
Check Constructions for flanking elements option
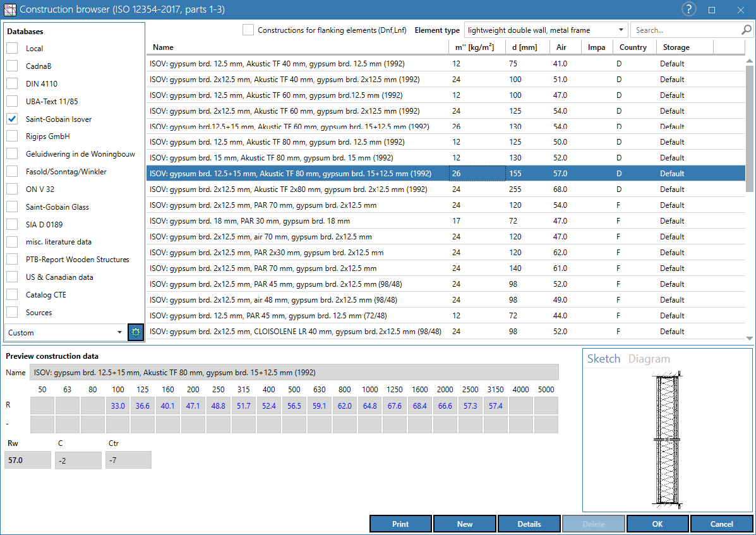248,30
